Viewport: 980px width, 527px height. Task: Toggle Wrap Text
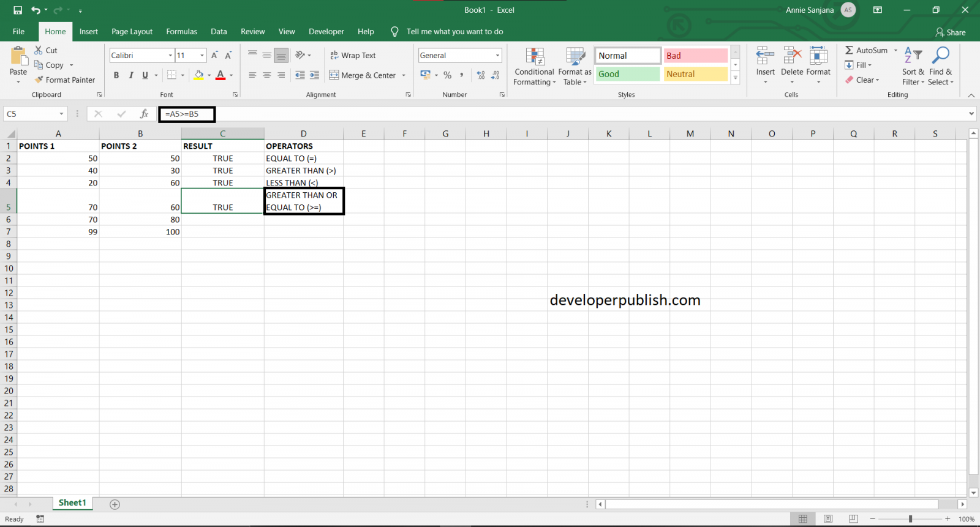click(353, 55)
